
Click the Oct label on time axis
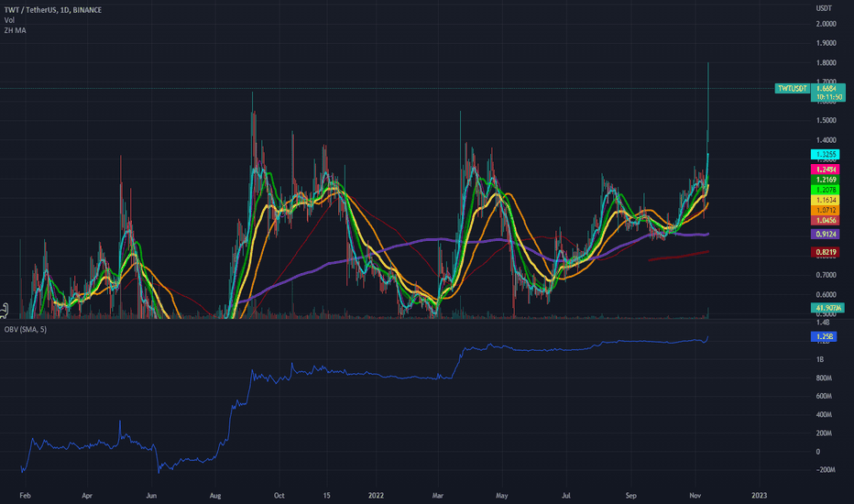[279, 496]
